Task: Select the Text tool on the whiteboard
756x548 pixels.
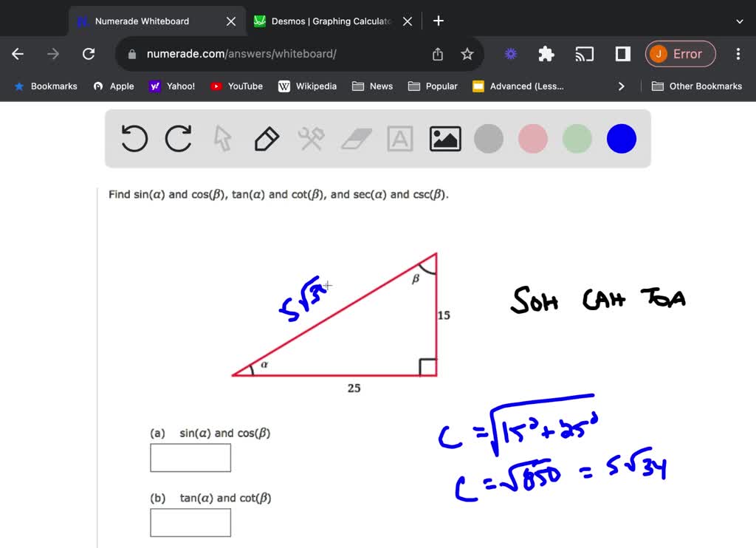Action: [399, 138]
